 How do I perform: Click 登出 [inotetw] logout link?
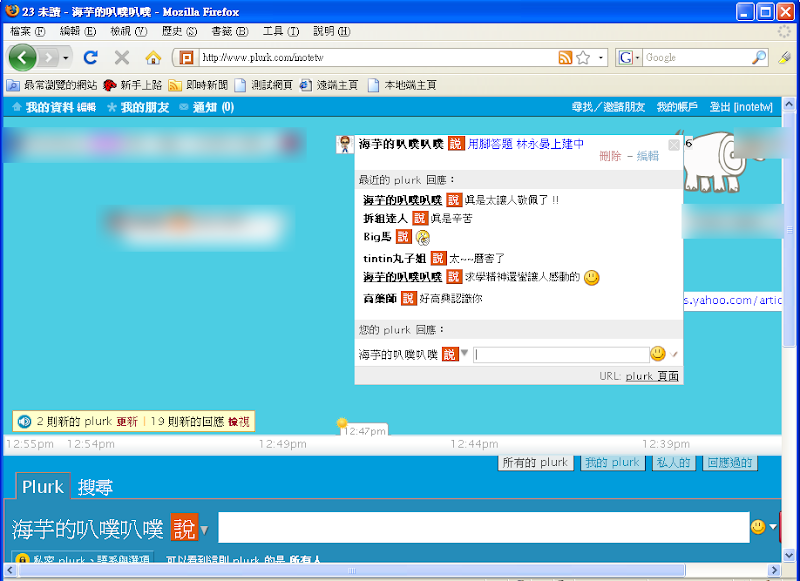coord(741,107)
